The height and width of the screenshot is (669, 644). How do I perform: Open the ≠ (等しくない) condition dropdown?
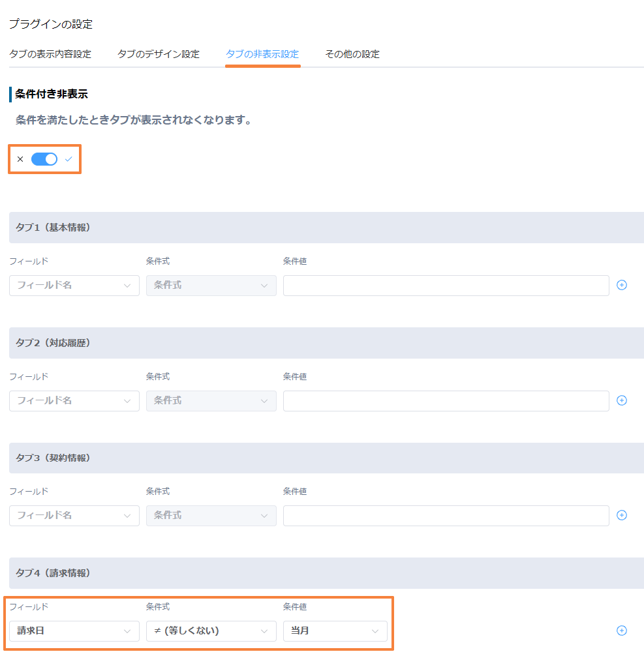[x=211, y=631]
